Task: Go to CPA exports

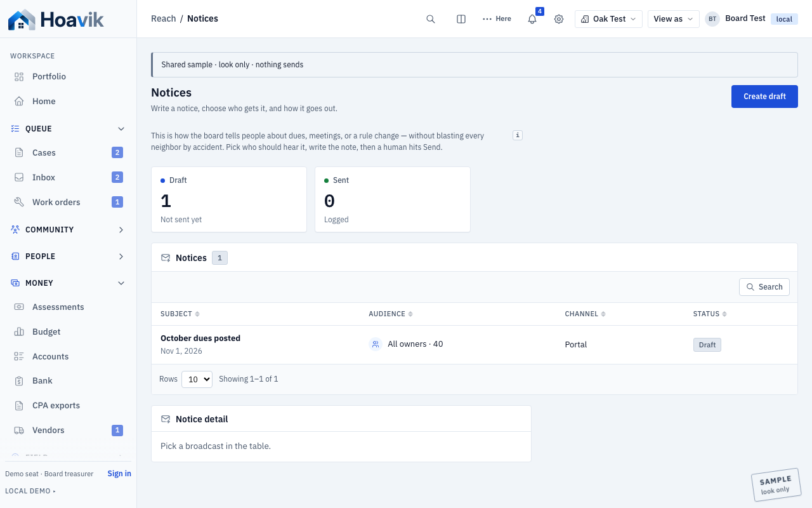Action: 68,406
